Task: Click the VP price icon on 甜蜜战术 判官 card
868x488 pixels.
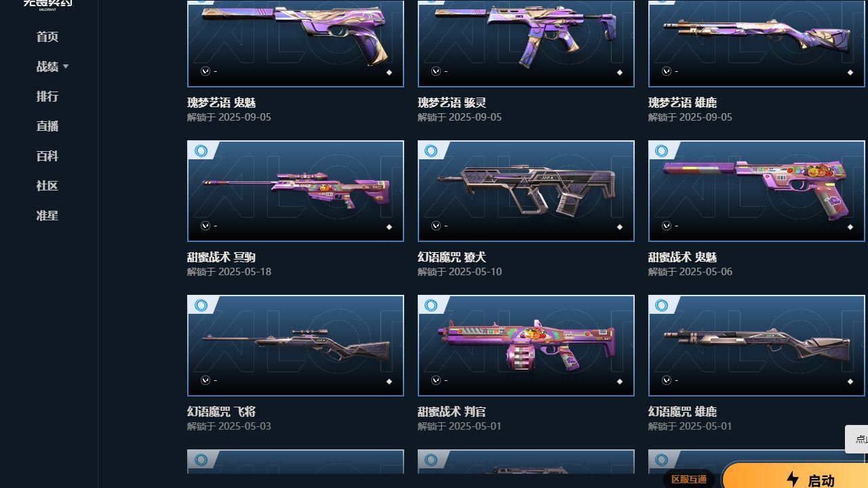Action: point(436,380)
